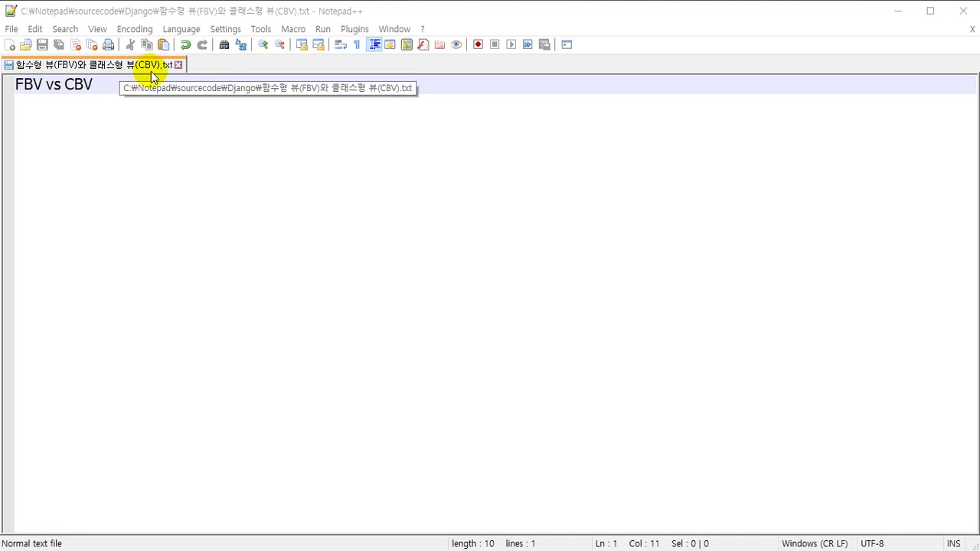Click the Undo arrow icon

point(185,44)
